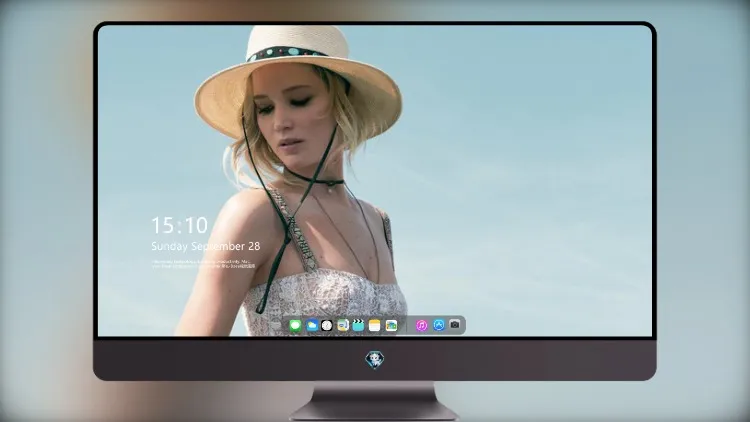750x422 pixels.
Task: Launch the pink iTunes music icon
Action: [x=421, y=326]
